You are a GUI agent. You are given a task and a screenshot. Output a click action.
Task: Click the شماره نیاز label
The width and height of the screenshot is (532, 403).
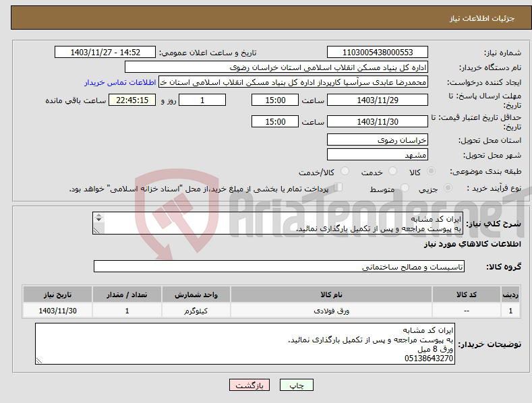click(502, 53)
